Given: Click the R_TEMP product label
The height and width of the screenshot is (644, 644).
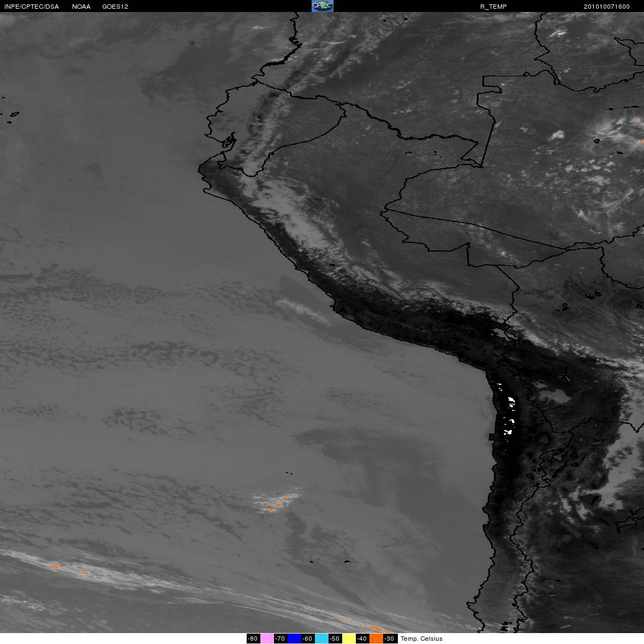Looking at the screenshot, I should pyautogui.click(x=493, y=7).
